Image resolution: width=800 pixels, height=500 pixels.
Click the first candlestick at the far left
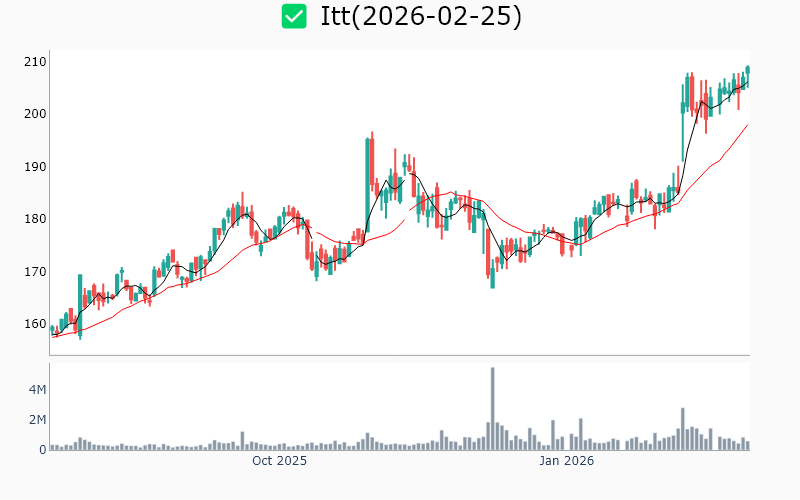click(x=52, y=328)
